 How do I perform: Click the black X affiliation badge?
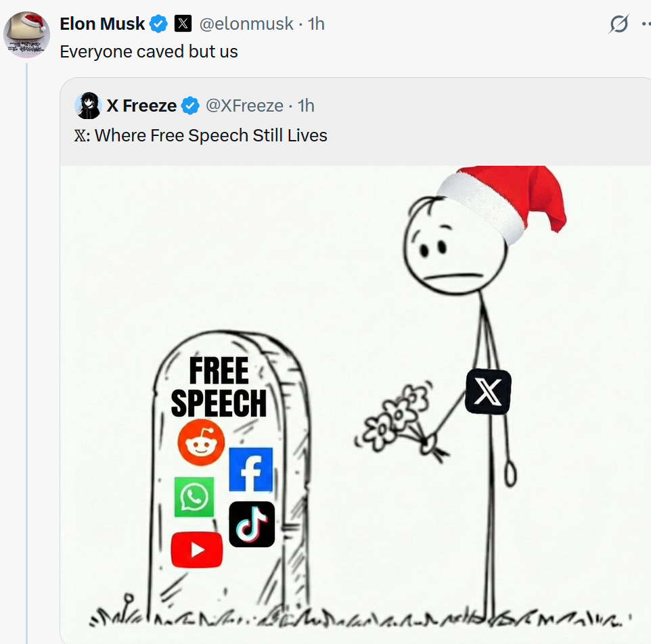click(183, 24)
